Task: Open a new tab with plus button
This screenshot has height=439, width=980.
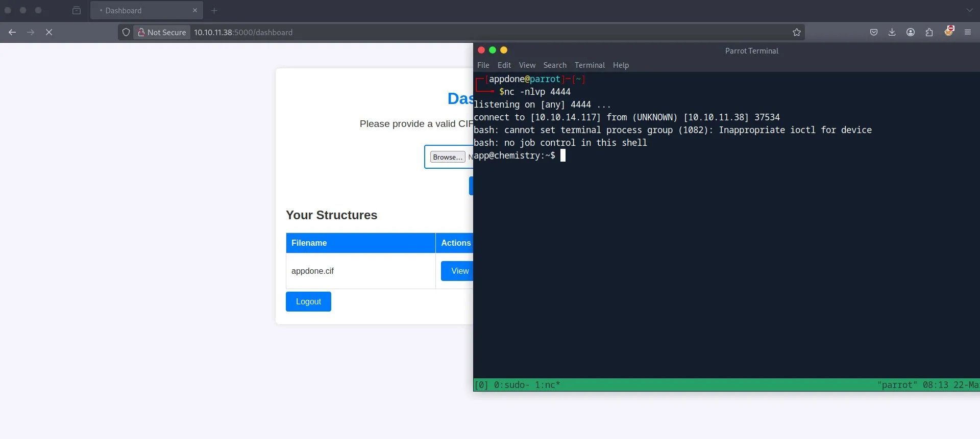Action: pyautogui.click(x=214, y=10)
